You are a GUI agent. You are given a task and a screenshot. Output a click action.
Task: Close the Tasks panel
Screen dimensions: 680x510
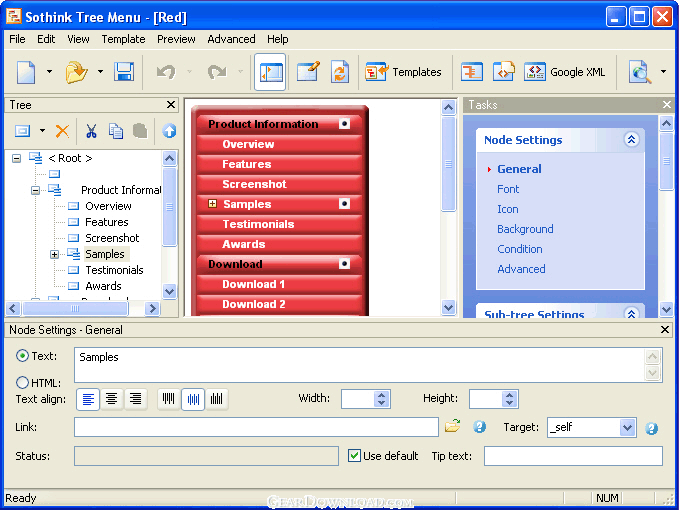[x=667, y=105]
